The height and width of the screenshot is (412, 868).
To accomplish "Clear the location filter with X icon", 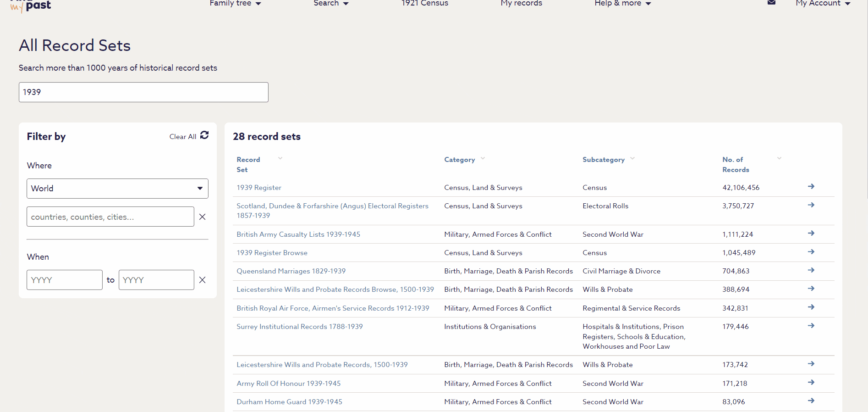I will [202, 217].
